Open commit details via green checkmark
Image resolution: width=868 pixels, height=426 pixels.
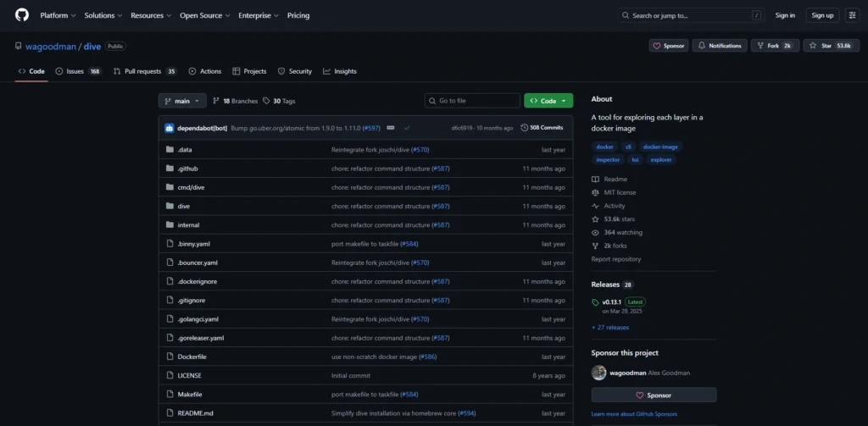click(x=407, y=128)
